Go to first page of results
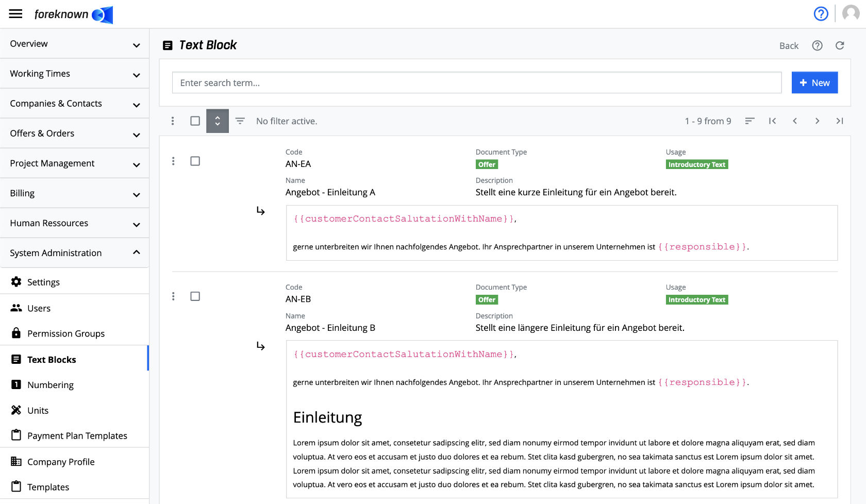This screenshot has height=504, width=866. (772, 121)
